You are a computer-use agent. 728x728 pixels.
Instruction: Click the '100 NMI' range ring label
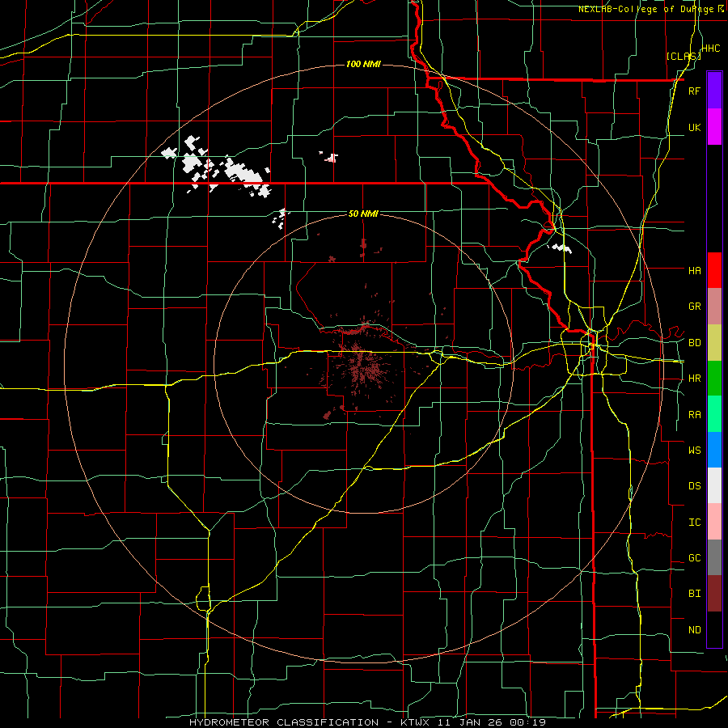coord(363,64)
